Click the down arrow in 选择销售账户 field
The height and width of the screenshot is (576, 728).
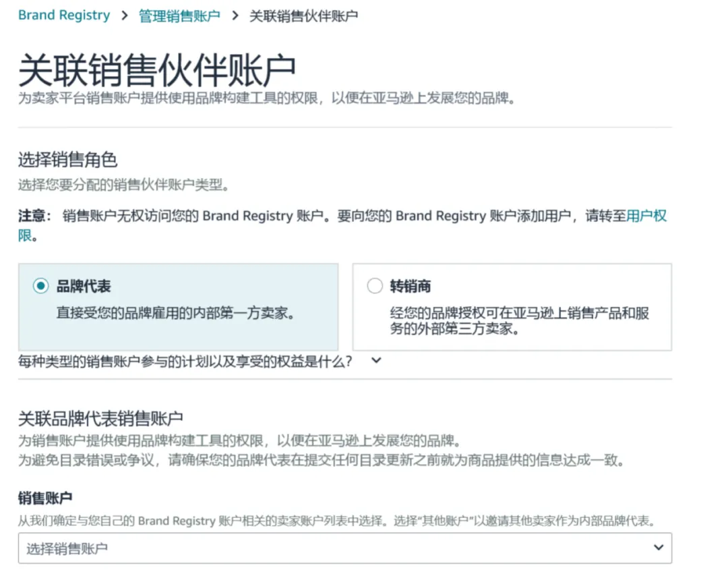coord(659,548)
